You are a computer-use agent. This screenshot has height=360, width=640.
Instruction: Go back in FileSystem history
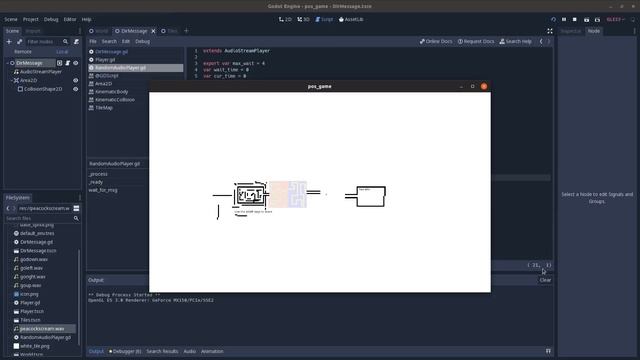tap(8, 208)
